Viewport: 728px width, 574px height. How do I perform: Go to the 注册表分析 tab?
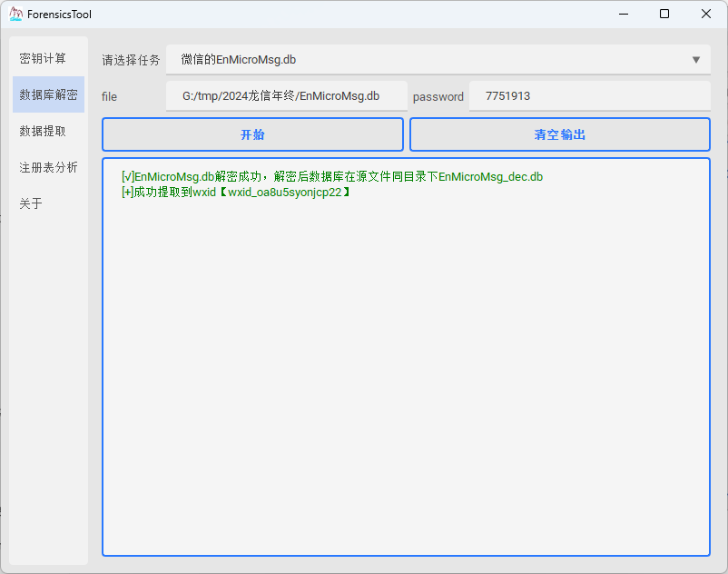(48, 167)
